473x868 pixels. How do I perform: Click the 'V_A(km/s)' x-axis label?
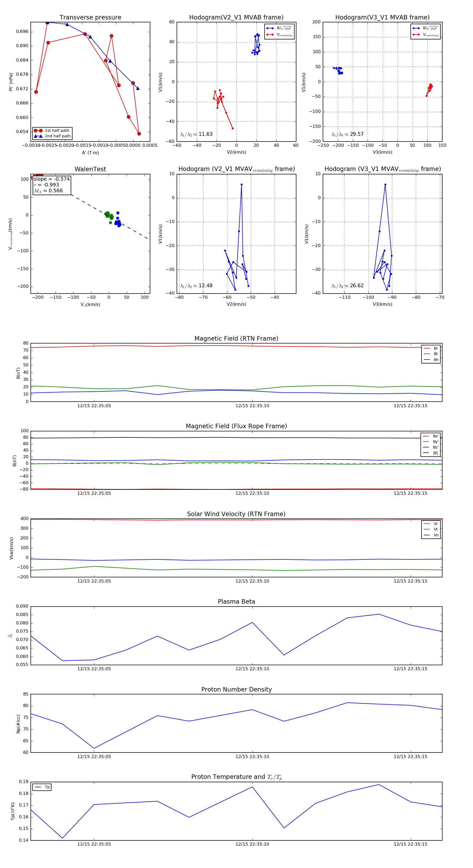tap(90, 305)
